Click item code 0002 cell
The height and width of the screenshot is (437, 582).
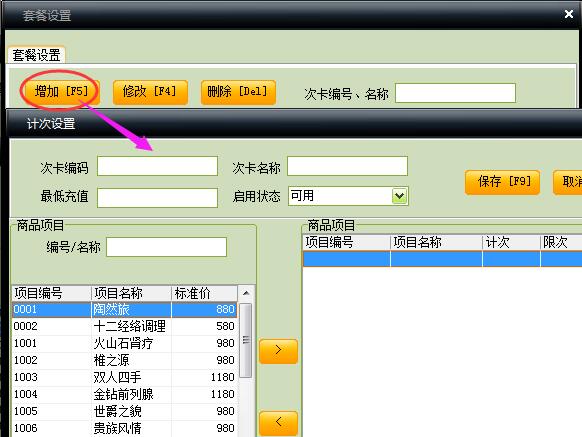pos(52,326)
